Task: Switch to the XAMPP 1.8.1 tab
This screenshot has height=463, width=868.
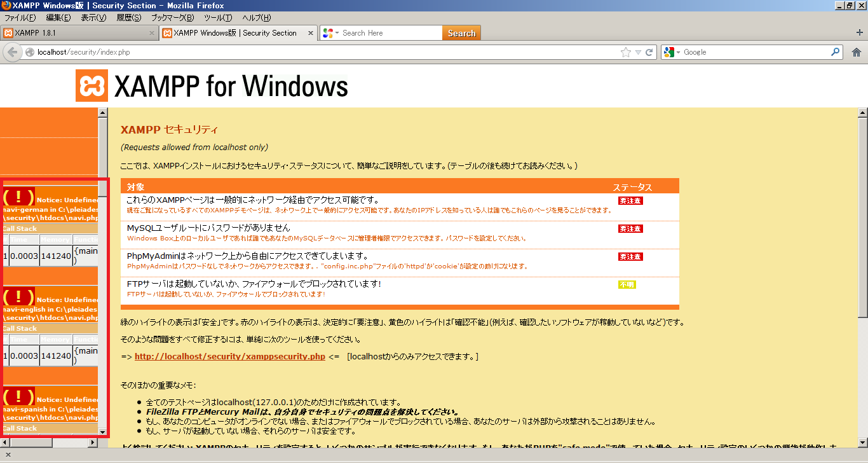Action: click(79, 33)
